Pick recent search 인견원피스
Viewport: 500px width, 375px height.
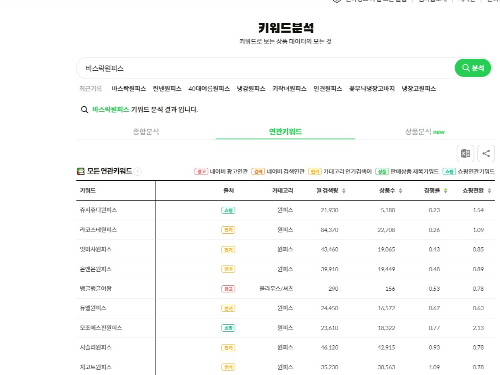(328, 89)
